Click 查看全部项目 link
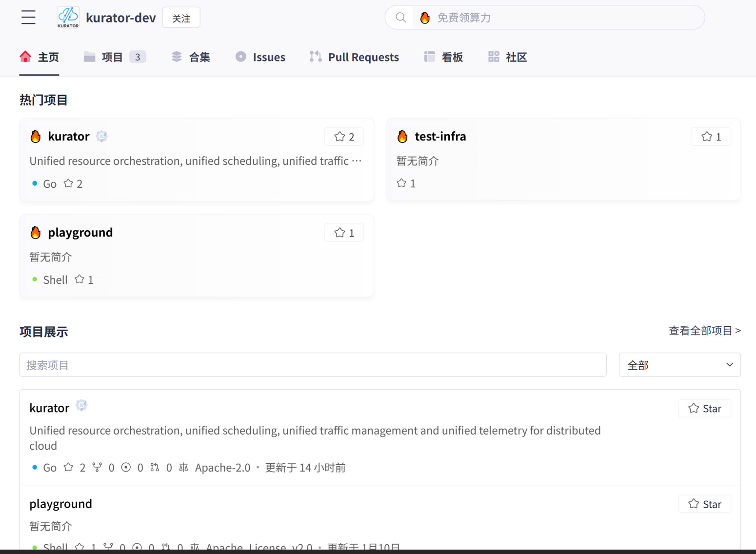The height and width of the screenshot is (554, 756). click(x=705, y=331)
